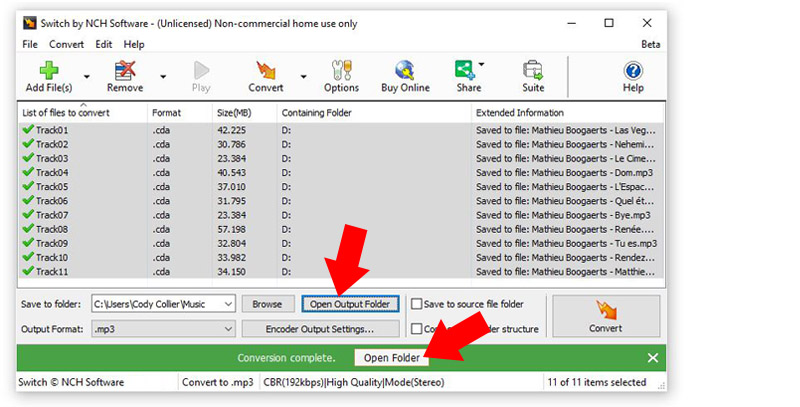Click the Switch app icon in title bar
Image resolution: width=800 pixels, height=407 pixels.
[x=30, y=23]
